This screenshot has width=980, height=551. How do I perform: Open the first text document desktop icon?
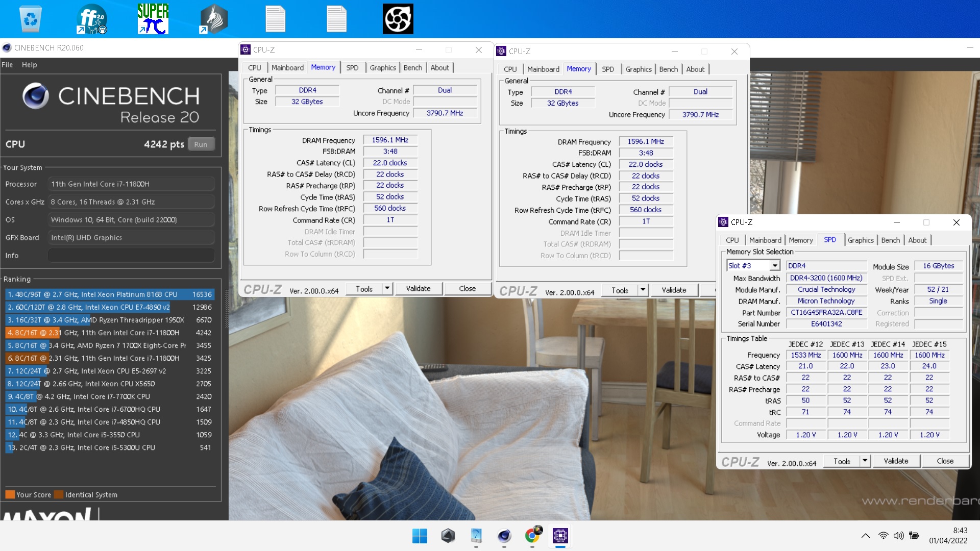click(275, 19)
